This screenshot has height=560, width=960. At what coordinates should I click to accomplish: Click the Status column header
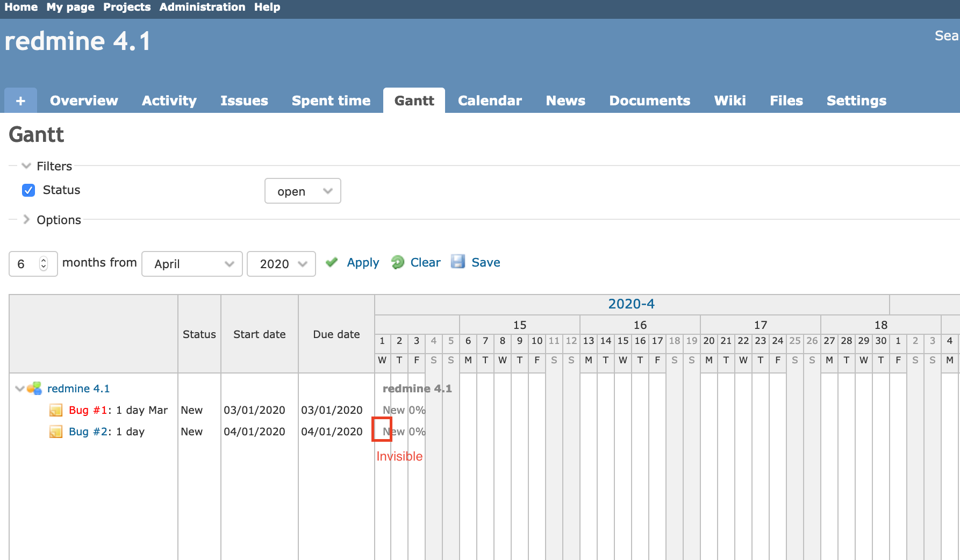(199, 334)
